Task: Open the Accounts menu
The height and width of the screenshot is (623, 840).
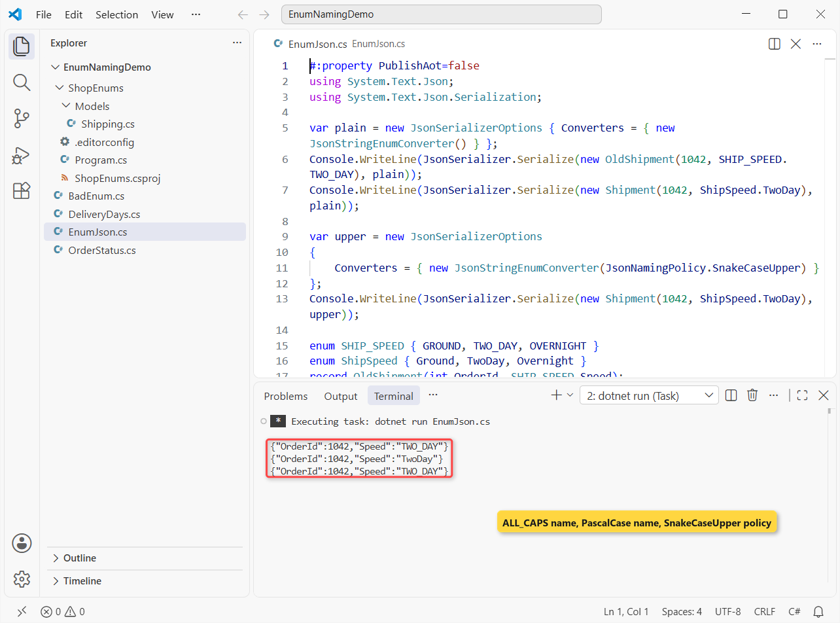Action: (22, 543)
